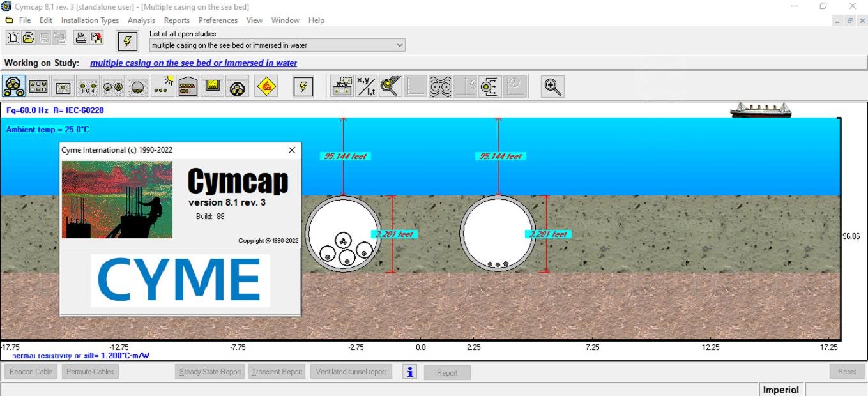868x396 pixels.
Task: Inspect cable with the magnifier-on-cable icon
Action: coord(390,86)
